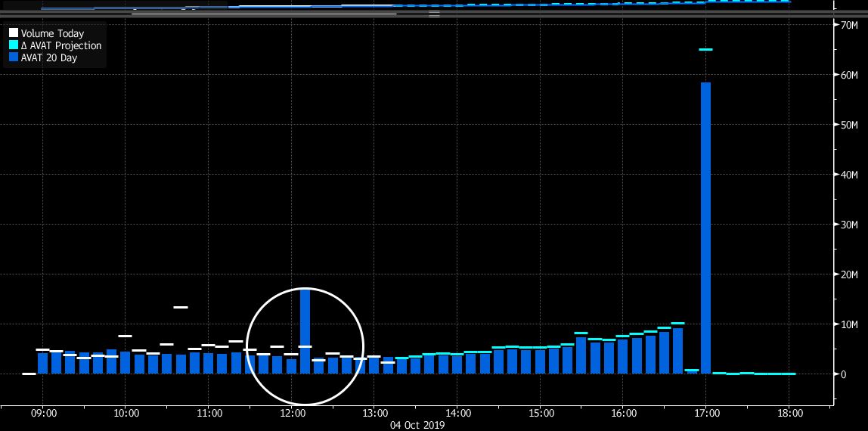This screenshot has height=431, width=868.
Task: Click the panel splitter grip handle at top
Action: tap(434, 14)
